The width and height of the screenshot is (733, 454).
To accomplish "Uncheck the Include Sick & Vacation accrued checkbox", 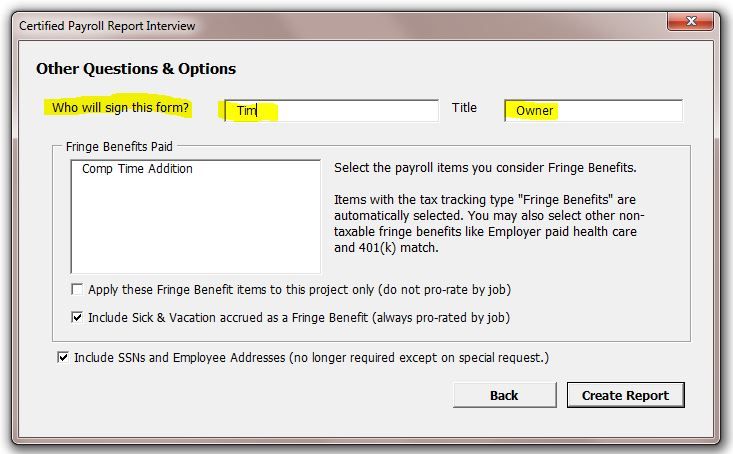I will pyautogui.click(x=78, y=318).
